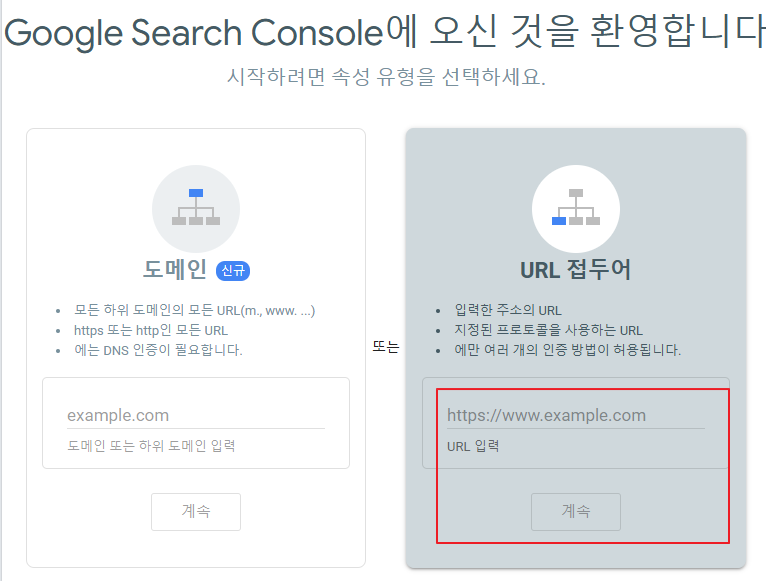This screenshot has height=581, width=766.
Task: Click the '도메인 또는 하위 도메인 입력' helper label
Action: 151,446
